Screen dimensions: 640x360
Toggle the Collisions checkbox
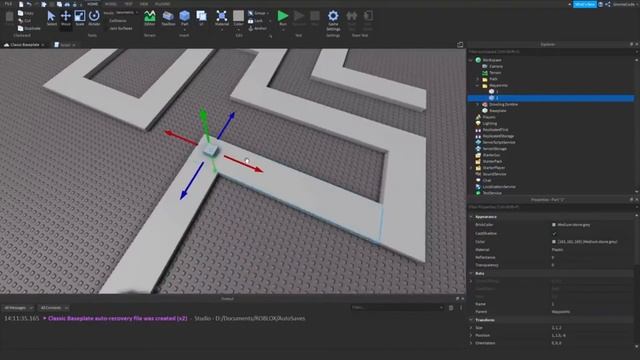click(x=107, y=21)
